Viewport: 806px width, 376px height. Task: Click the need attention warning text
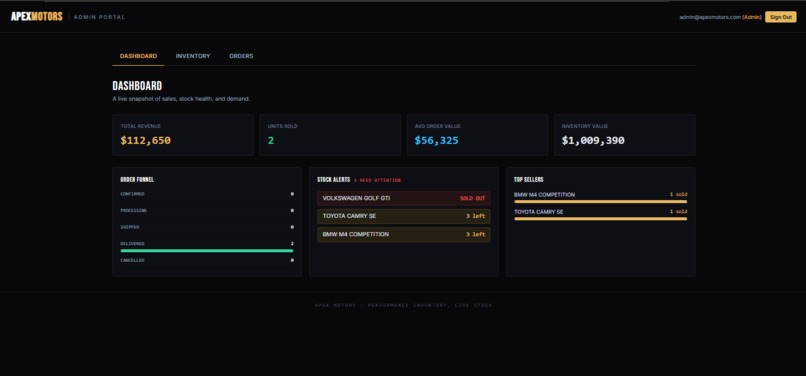coord(377,180)
